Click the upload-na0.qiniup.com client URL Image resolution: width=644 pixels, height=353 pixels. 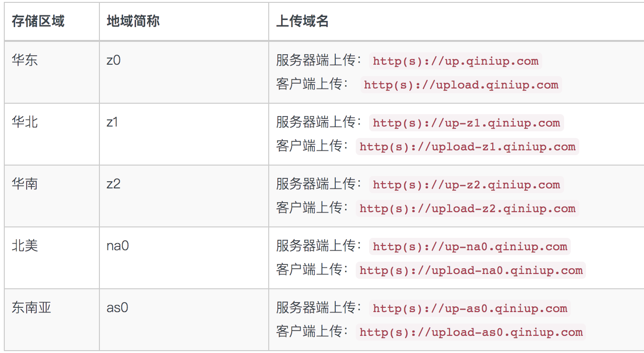click(x=470, y=271)
